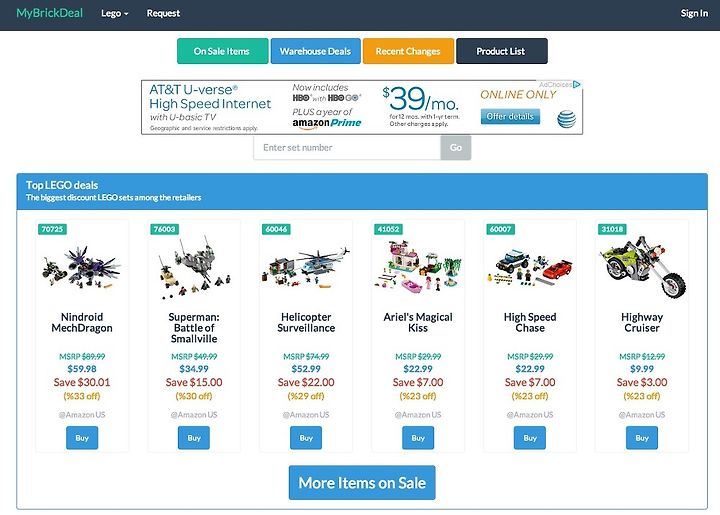Click amazon Prime logo in ad
720x515 pixels.
pyautogui.click(x=326, y=123)
